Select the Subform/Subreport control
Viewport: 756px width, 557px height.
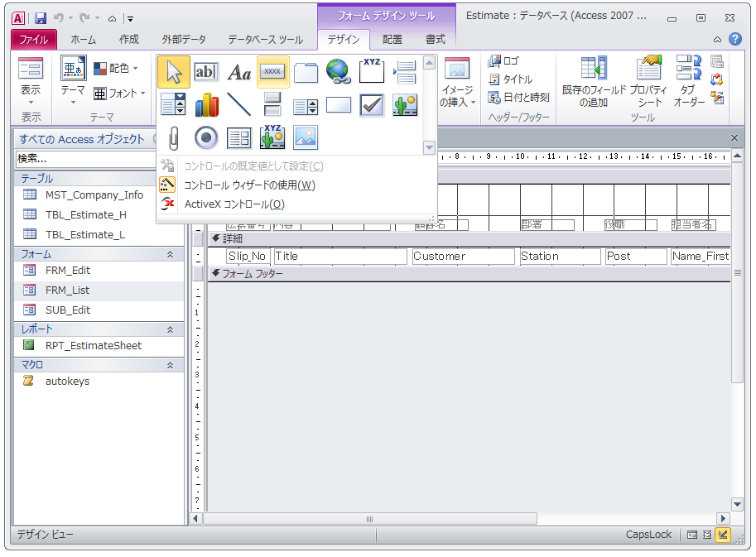[x=239, y=138]
